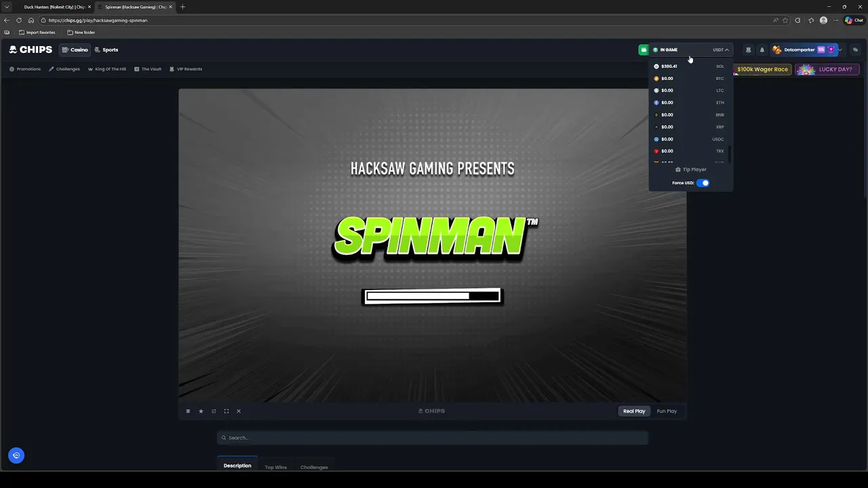Switch to the Casino section
The height and width of the screenshot is (488, 868).
(x=75, y=49)
